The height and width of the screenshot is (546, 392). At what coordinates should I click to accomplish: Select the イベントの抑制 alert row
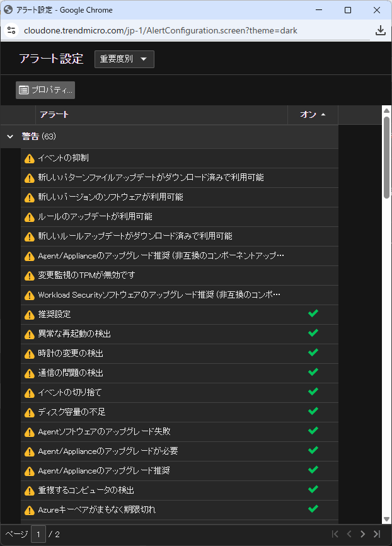(x=179, y=158)
